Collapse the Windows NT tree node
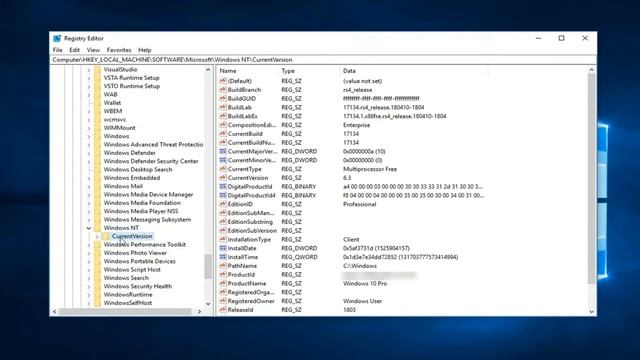Viewport: 640px width, 360px height. (89, 228)
